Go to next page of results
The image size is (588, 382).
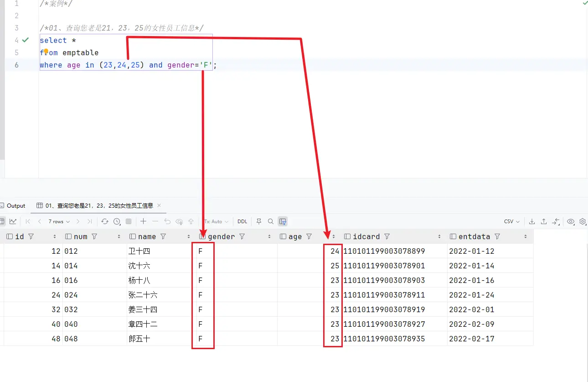click(x=78, y=221)
